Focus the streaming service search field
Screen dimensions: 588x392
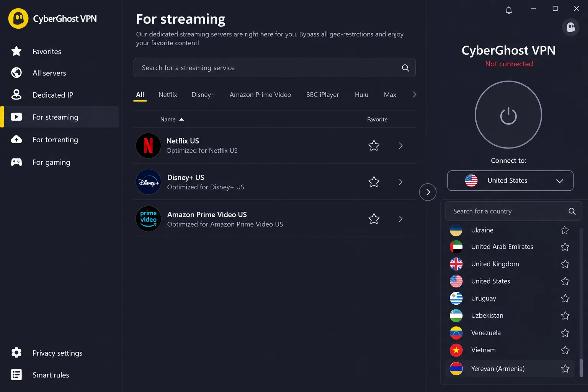pyautogui.click(x=274, y=68)
